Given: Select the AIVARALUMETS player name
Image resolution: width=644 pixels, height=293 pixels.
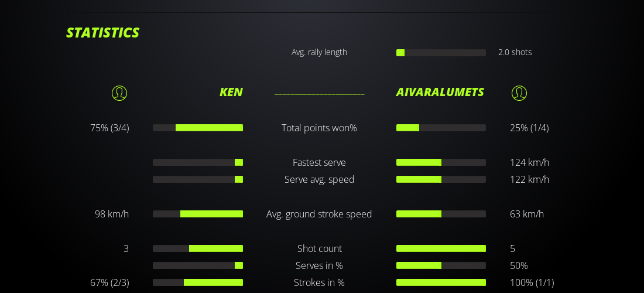Looking at the screenshot, I should pyautogui.click(x=440, y=92).
